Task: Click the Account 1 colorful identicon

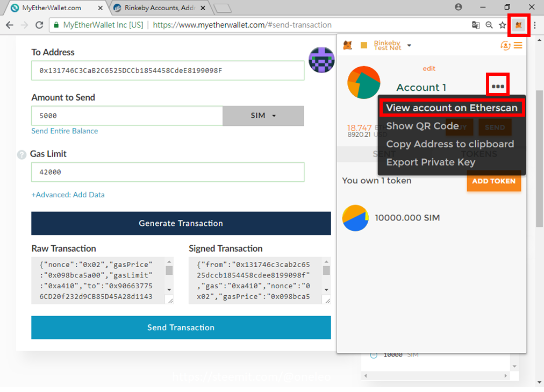Action: tap(363, 83)
